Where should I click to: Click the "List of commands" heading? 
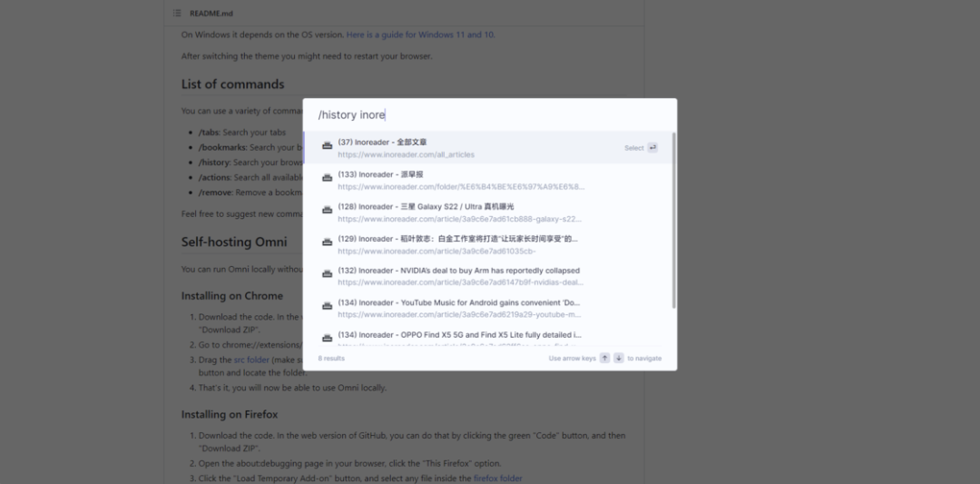point(232,84)
